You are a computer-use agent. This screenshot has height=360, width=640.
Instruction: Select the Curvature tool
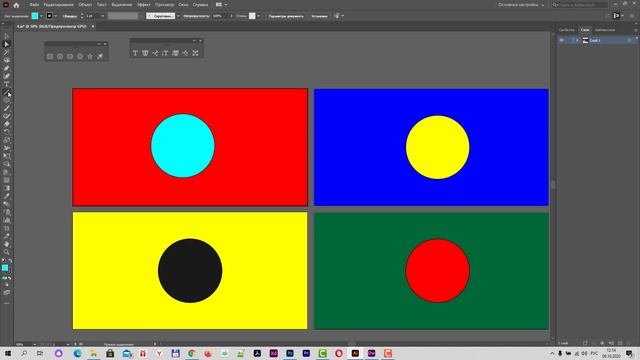click(7, 76)
